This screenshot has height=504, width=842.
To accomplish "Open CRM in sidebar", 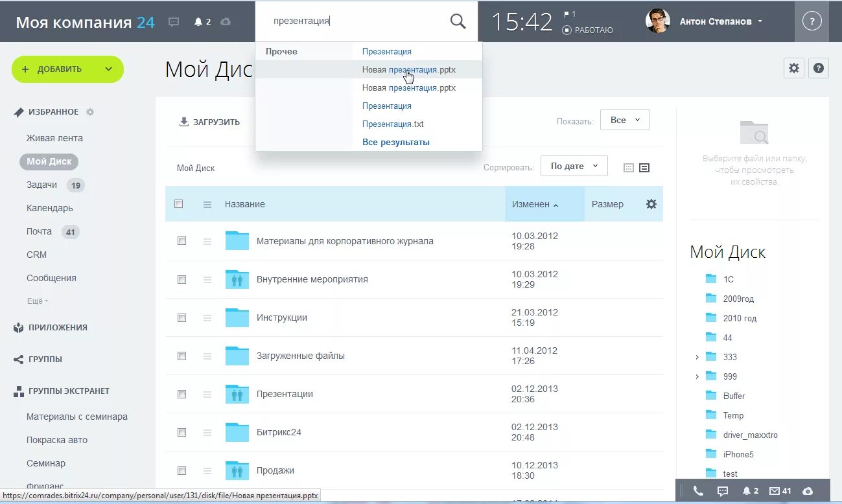I will point(36,255).
